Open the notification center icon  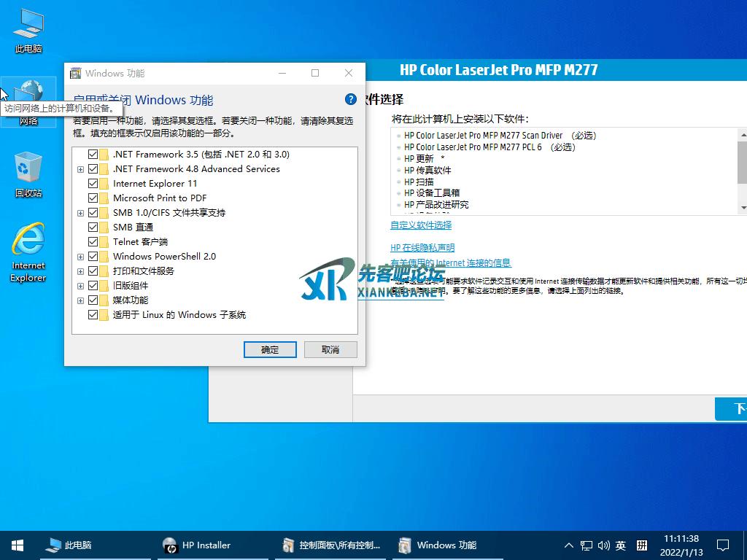tap(722, 545)
